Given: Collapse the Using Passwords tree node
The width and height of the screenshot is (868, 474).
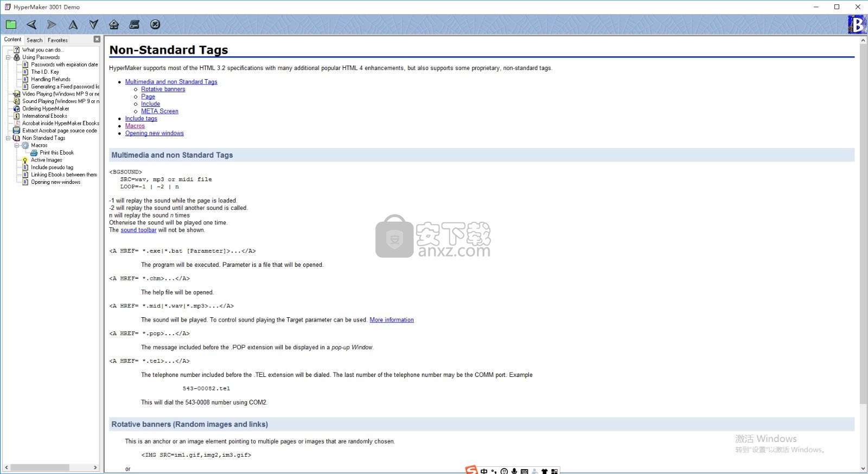Looking at the screenshot, I should [8, 57].
